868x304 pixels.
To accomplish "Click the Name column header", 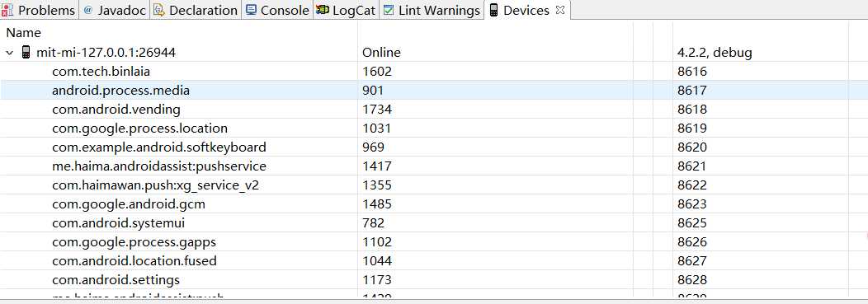I will (x=23, y=33).
